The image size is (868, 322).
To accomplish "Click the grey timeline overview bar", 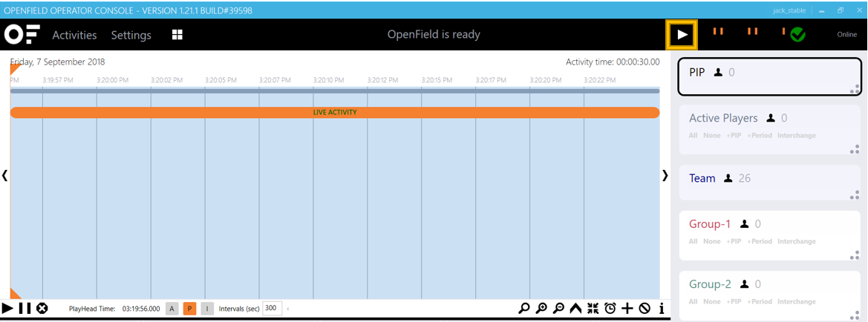I will (335, 91).
